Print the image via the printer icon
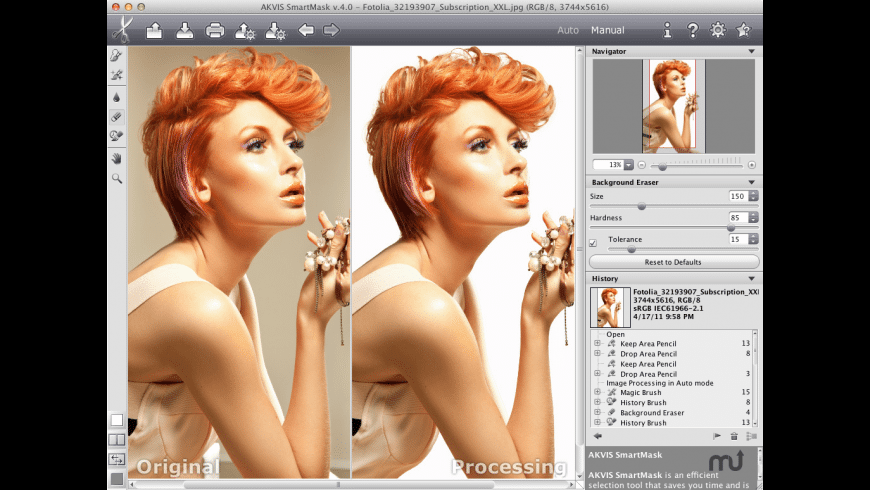Image resolution: width=870 pixels, height=490 pixels. (215, 30)
